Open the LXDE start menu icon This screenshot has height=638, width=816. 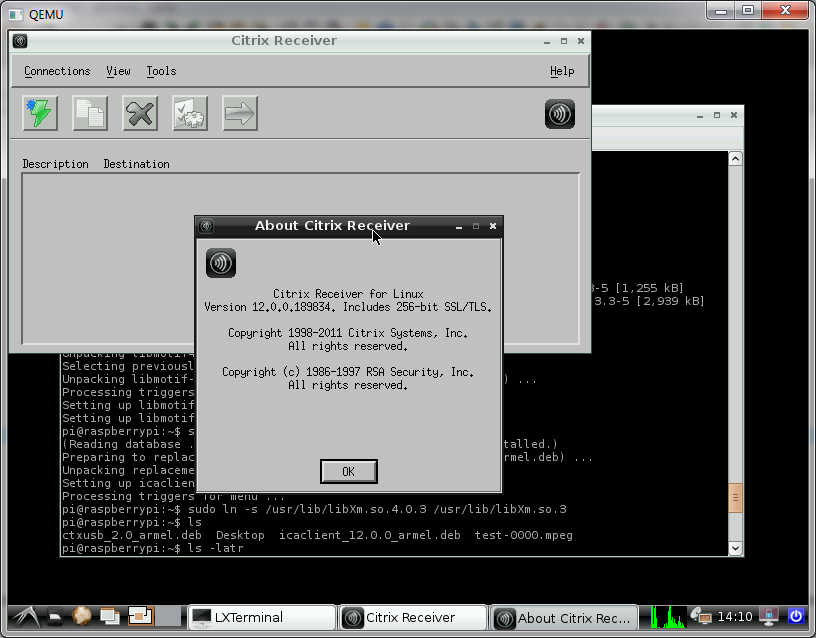point(27,617)
